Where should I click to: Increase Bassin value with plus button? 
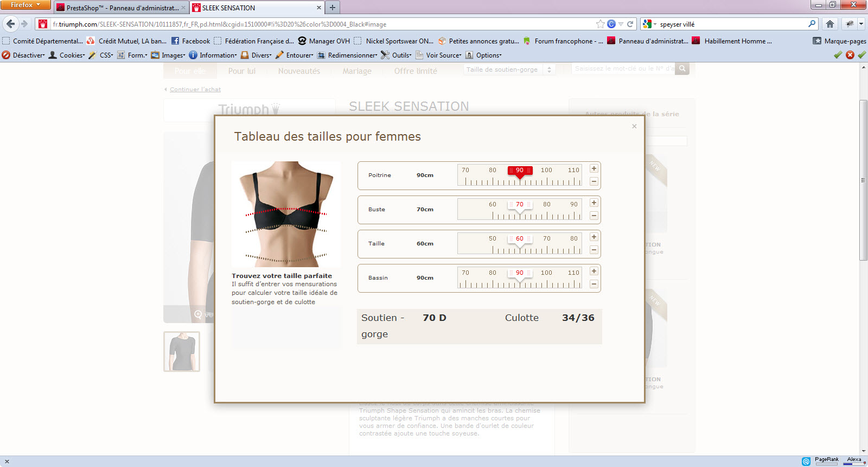point(594,271)
